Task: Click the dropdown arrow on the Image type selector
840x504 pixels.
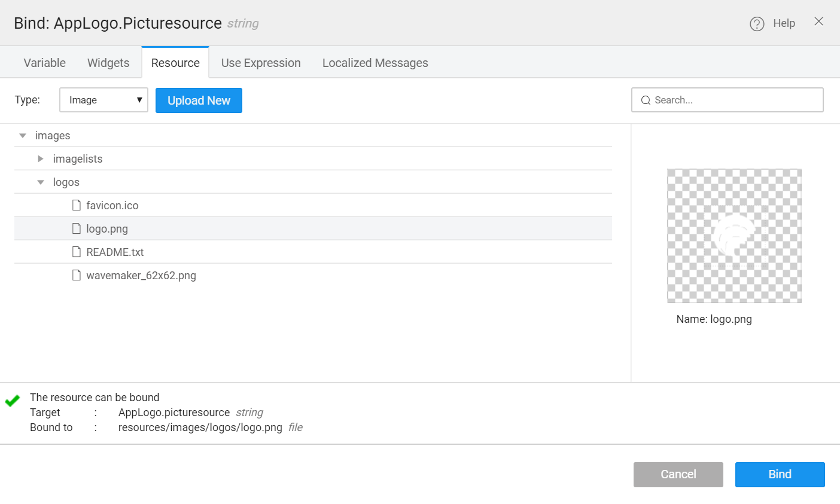Action: (139, 100)
